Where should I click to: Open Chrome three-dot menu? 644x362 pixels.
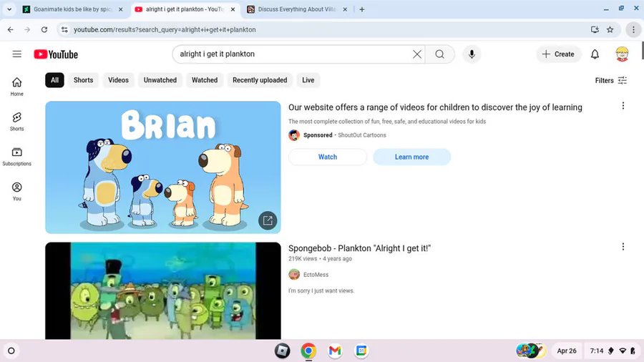[633, 29]
